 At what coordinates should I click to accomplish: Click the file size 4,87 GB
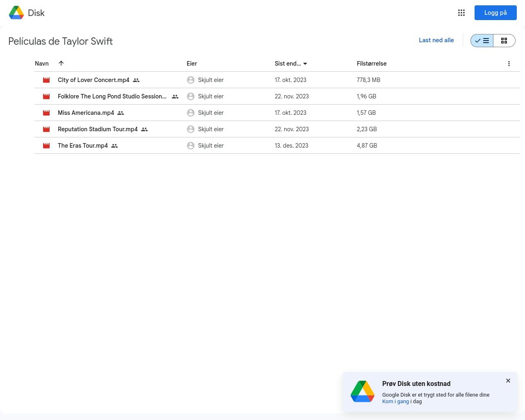[367, 146]
